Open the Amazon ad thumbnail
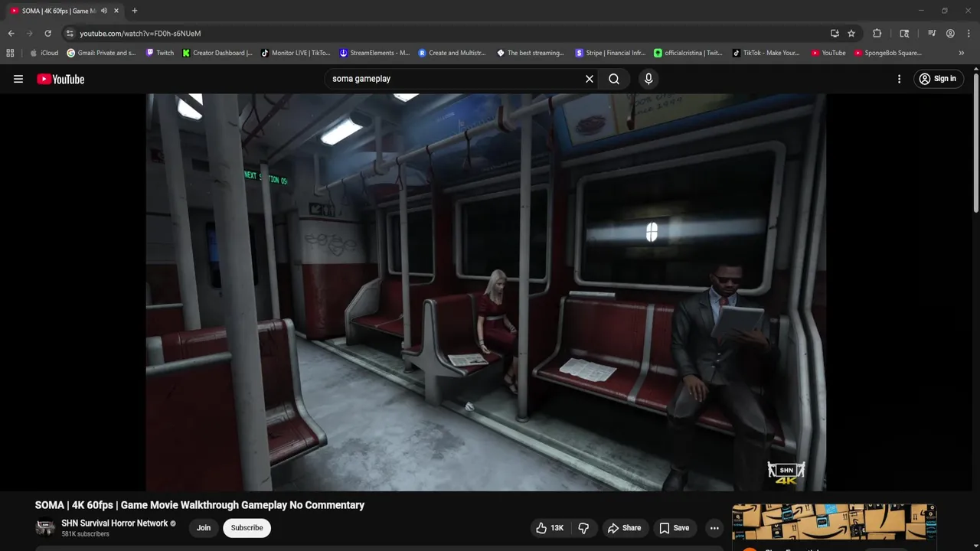This screenshot has height=551, width=980. (834, 523)
